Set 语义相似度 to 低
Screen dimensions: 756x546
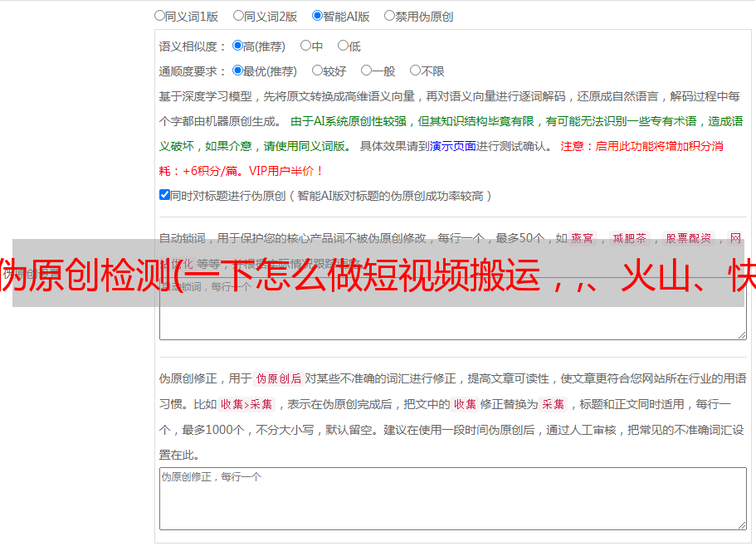click(x=343, y=46)
